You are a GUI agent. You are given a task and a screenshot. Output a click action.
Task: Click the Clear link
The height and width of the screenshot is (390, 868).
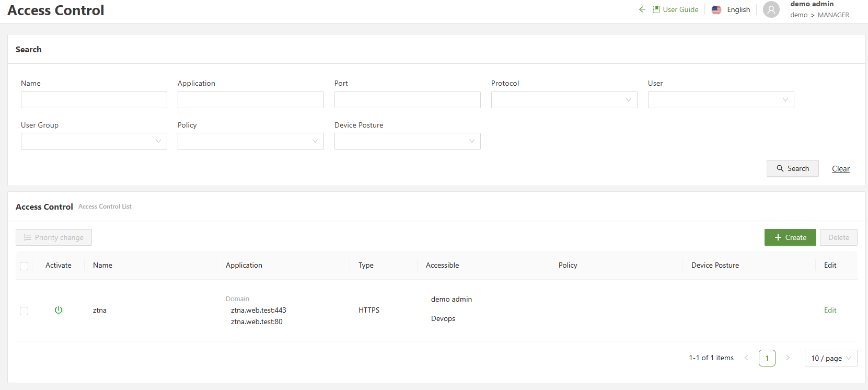tap(840, 168)
